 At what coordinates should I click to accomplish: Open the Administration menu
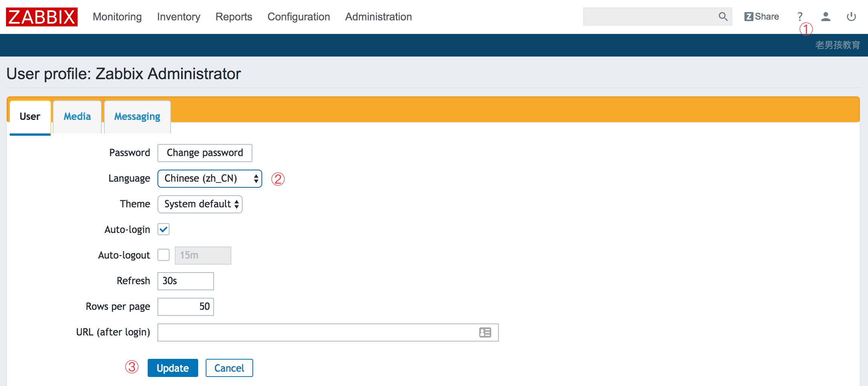(379, 17)
